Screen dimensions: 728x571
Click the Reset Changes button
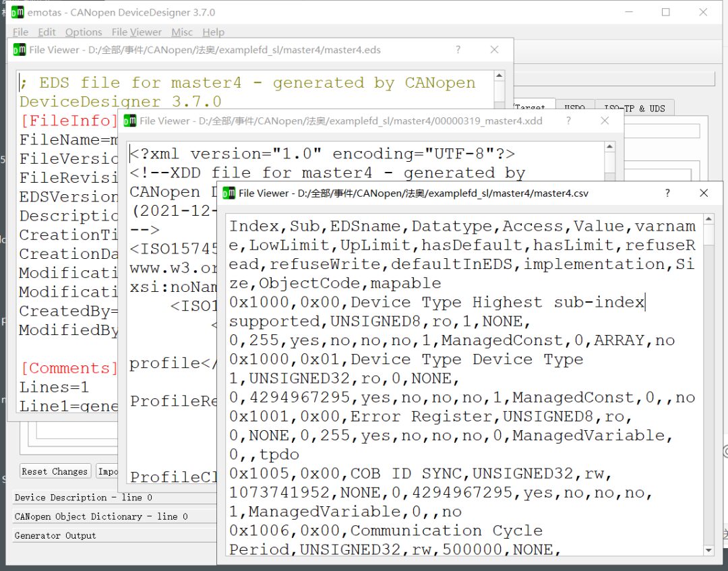pos(55,471)
